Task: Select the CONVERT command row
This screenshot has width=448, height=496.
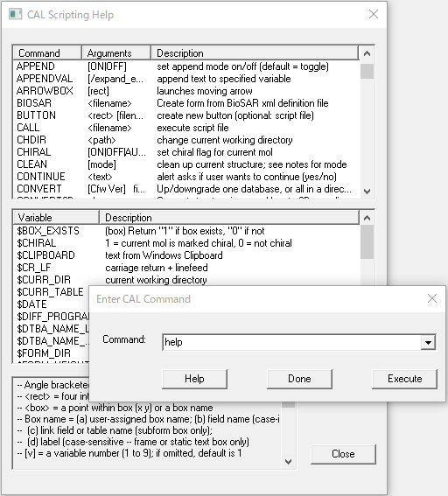Action: tap(186, 189)
